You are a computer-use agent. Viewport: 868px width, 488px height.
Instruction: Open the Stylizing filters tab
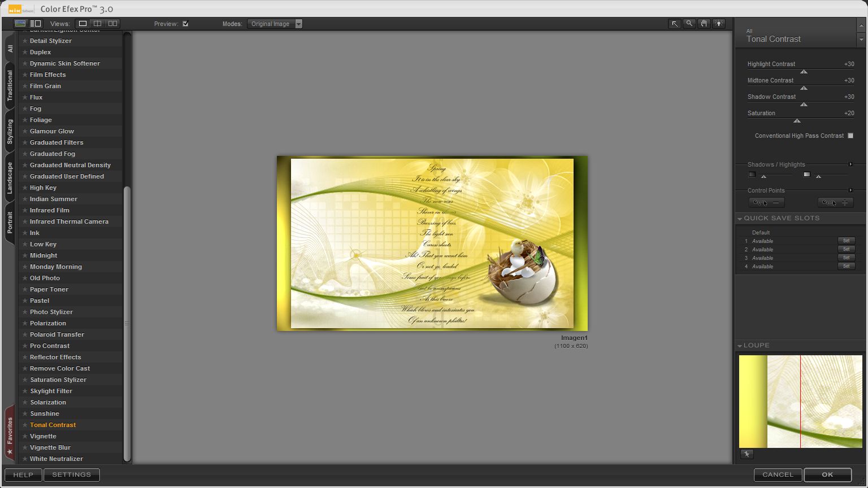click(x=10, y=132)
